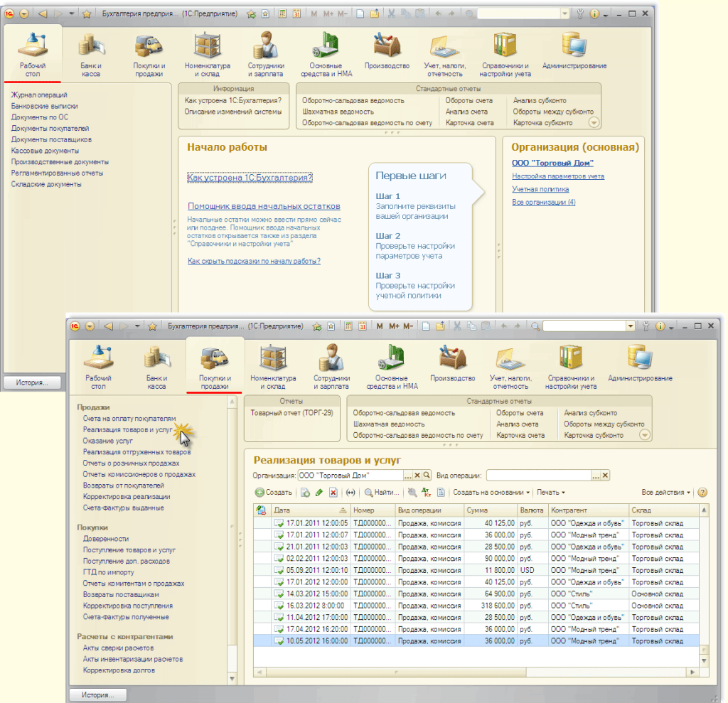
Task: Click the down arrow of the front window's navigation scrollbar
Action: [x=232, y=679]
